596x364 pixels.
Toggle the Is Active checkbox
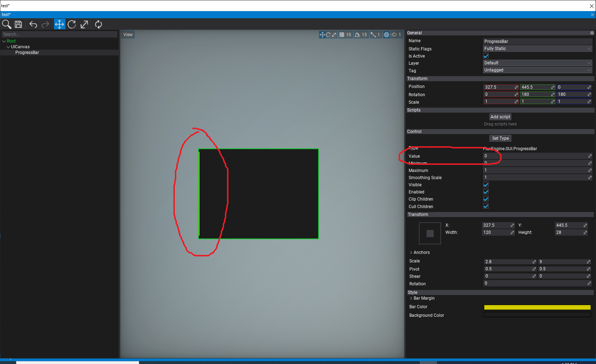[486, 56]
